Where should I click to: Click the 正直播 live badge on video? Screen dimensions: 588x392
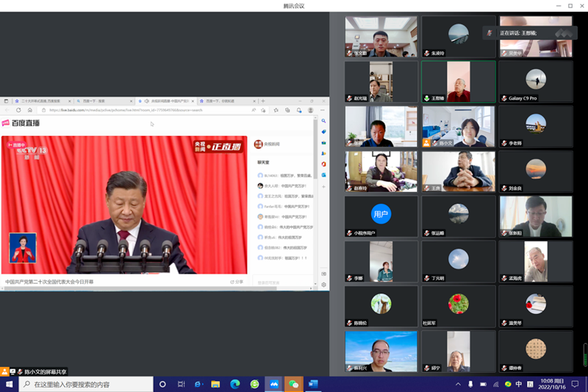(x=218, y=146)
